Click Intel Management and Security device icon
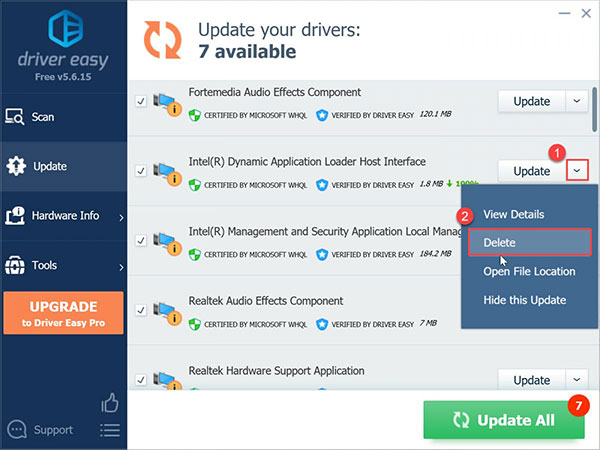 pos(167,243)
